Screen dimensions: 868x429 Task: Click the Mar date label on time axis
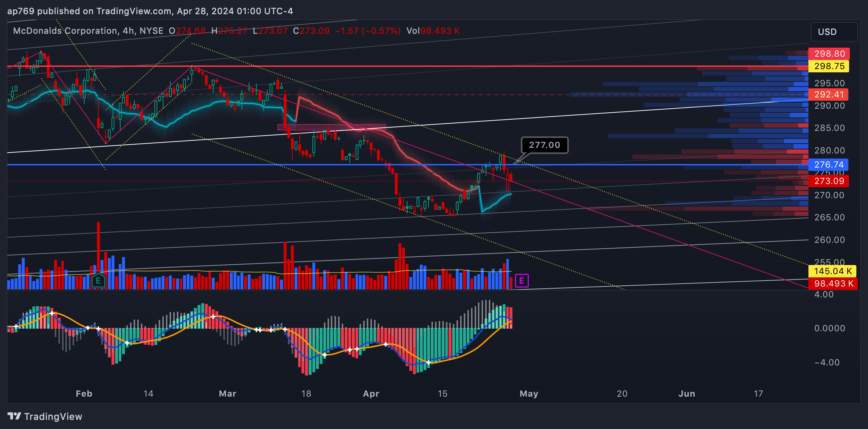coord(228,394)
